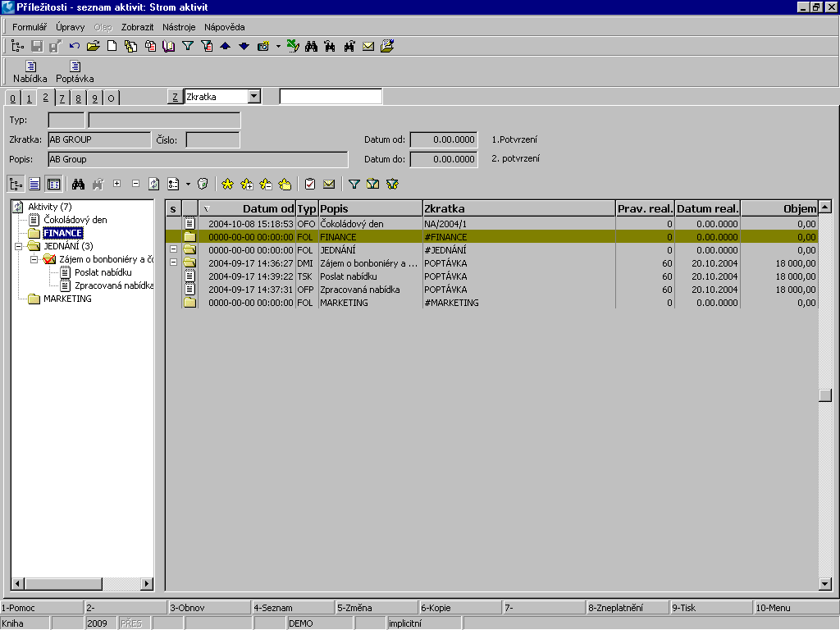Click the open folder icon in toolbar

click(94, 47)
